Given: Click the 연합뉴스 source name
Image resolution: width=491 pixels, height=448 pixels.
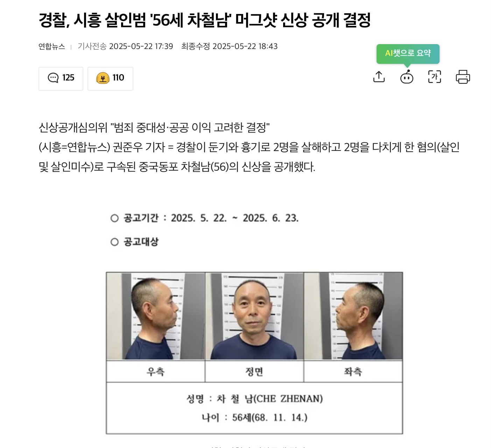Looking at the screenshot, I should coord(52,47).
